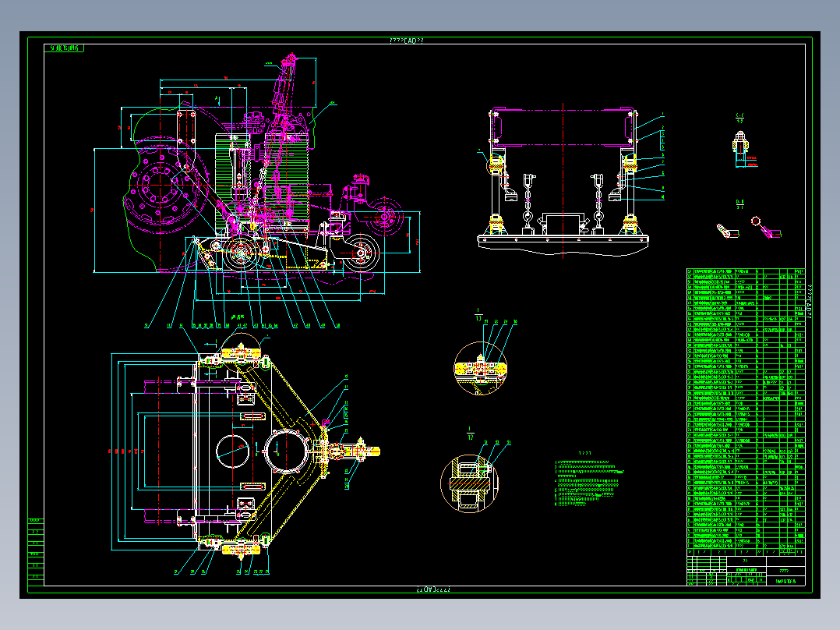Click the "????CAD??" caption on the top border
The image size is (840, 630).
point(405,41)
